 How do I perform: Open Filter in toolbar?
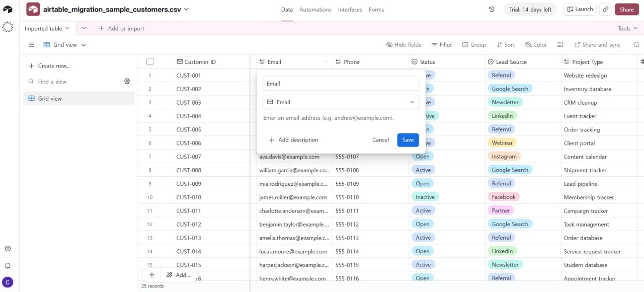442,45
